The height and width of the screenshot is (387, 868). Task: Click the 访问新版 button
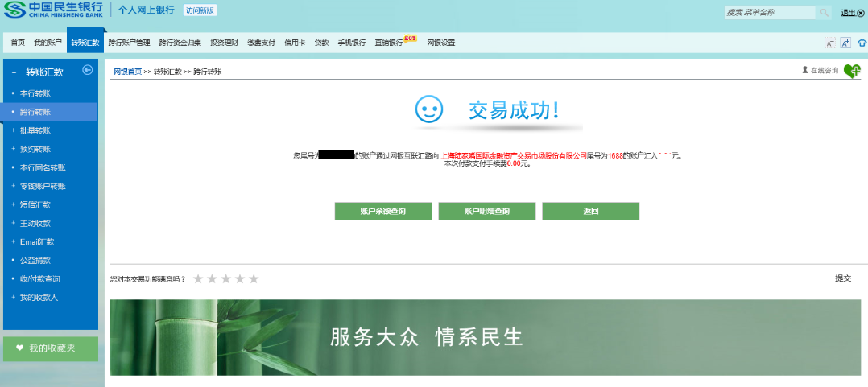click(200, 10)
